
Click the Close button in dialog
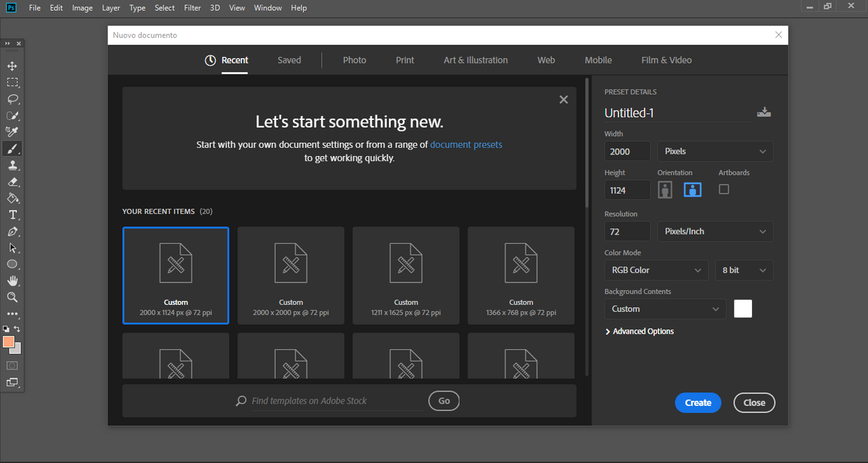click(x=754, y=403)
